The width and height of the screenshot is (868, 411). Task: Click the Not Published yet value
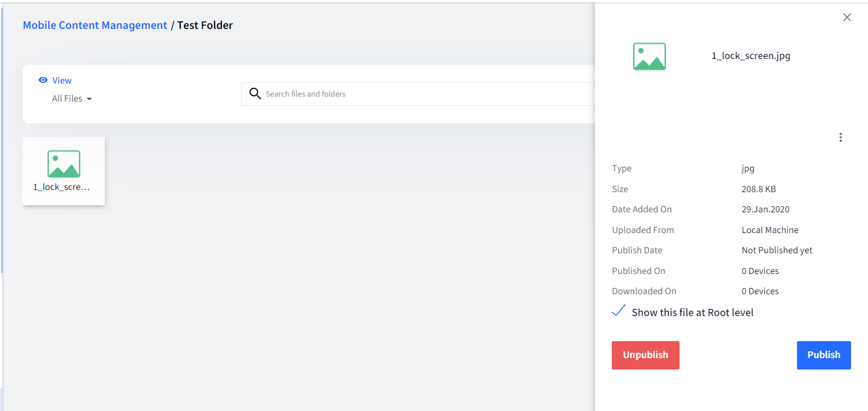tap(777, 251)
